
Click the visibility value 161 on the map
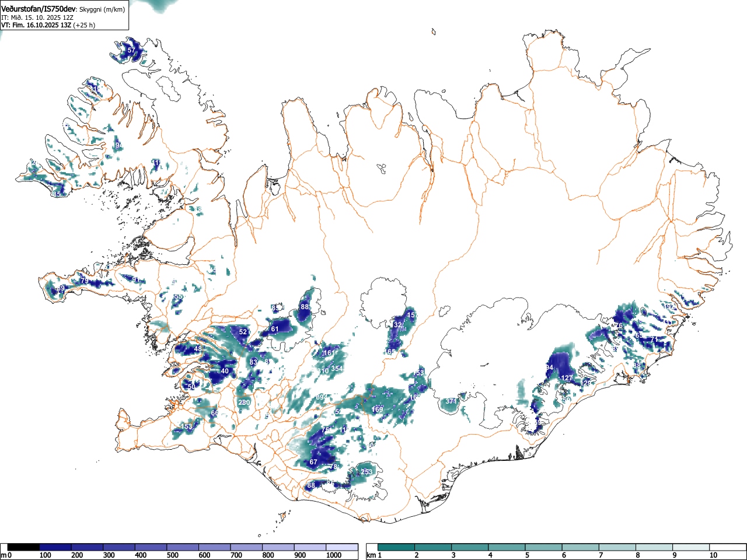click(329, 353)
